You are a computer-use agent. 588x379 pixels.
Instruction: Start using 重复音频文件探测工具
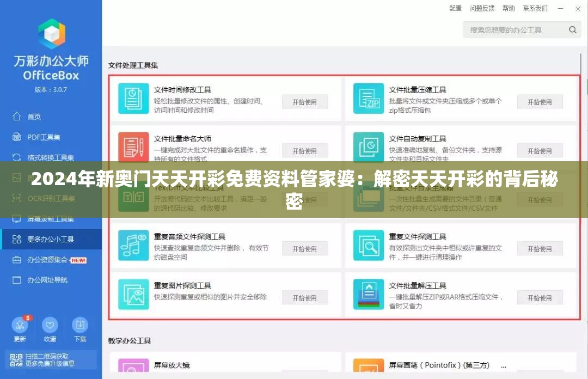305,249
